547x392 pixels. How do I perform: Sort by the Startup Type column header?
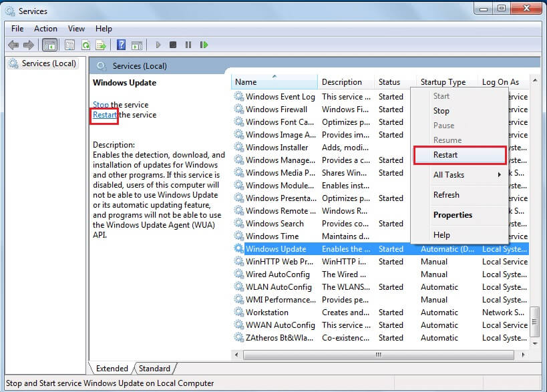[447, 82]
